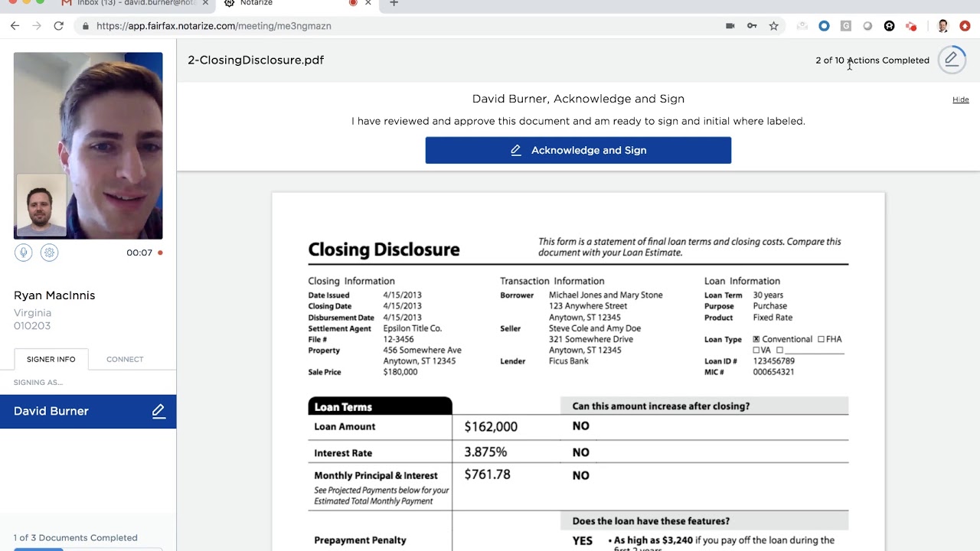This screenshot has width=980, height=551.
Task: Click settlement agent Epsilon Title Co.
Action: pyautogui.click(x=412, y=328)
